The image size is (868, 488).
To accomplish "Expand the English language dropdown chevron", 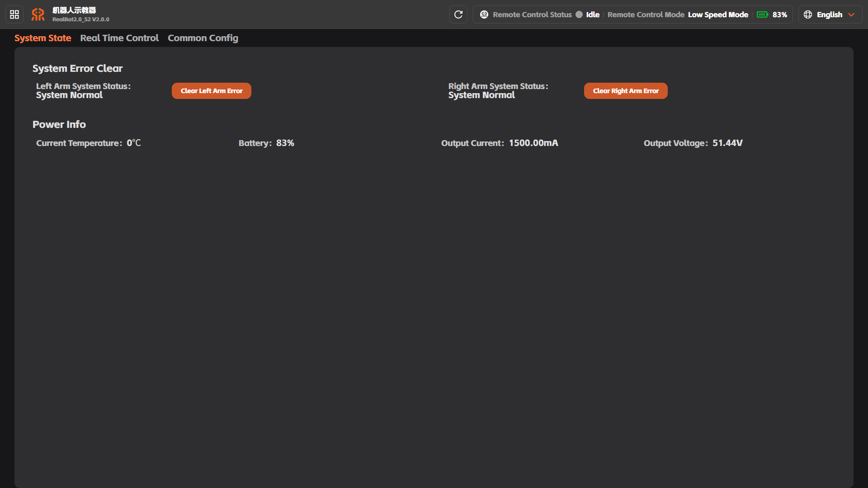I will [851, 14].
